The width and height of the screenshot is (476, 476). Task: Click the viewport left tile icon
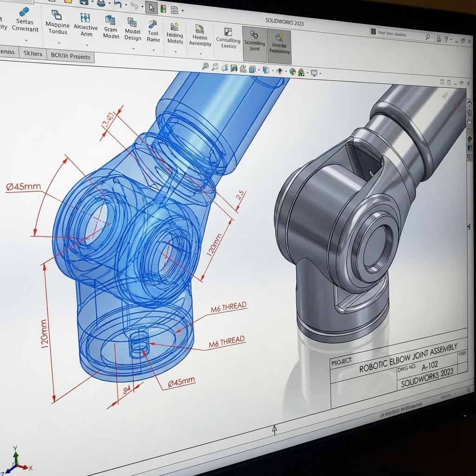(442, 82)
